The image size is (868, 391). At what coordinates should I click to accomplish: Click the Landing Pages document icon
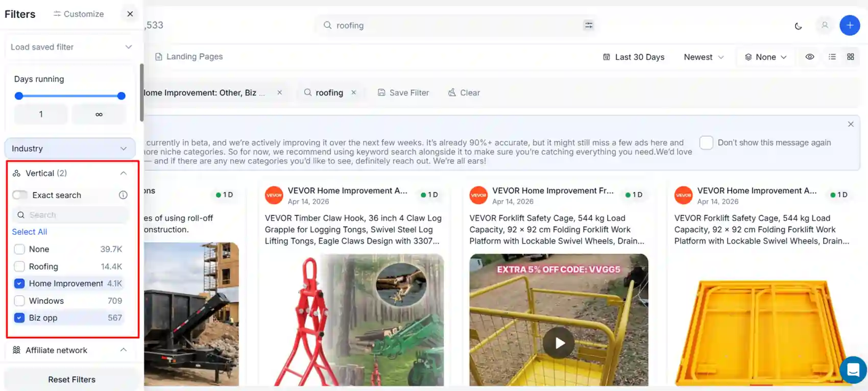[x=159, y=57]
